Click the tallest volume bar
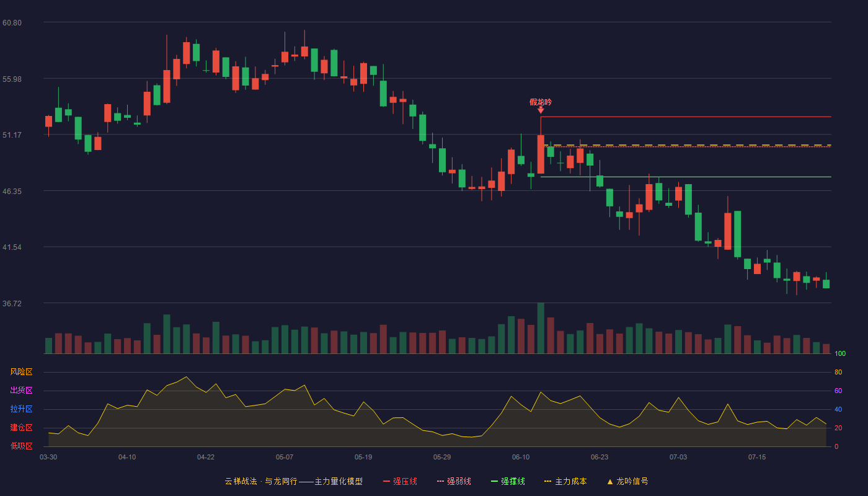 (x=541, y=328)
